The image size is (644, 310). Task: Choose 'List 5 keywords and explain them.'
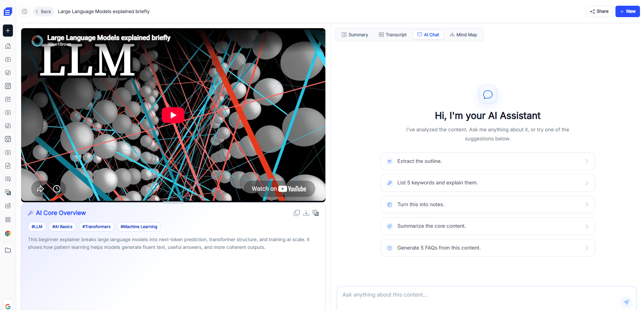click(488, 183)
